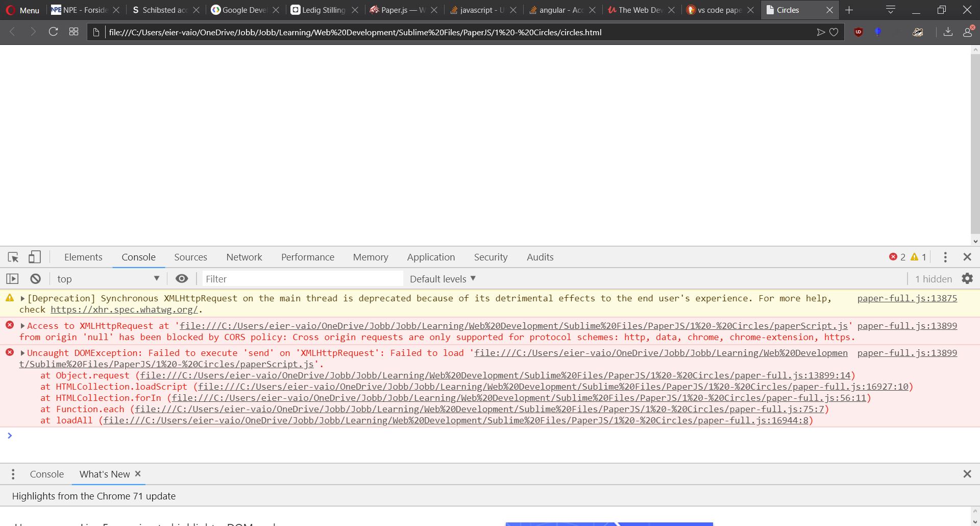Open paper-full.js:13875 source link
This screenshot has height=526, width=980.
click(x=907, y=298)
